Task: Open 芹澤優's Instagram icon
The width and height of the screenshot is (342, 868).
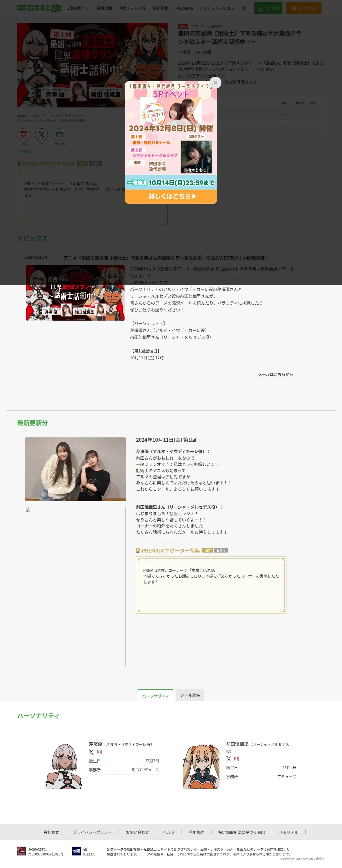Action: tap(99, 752)
